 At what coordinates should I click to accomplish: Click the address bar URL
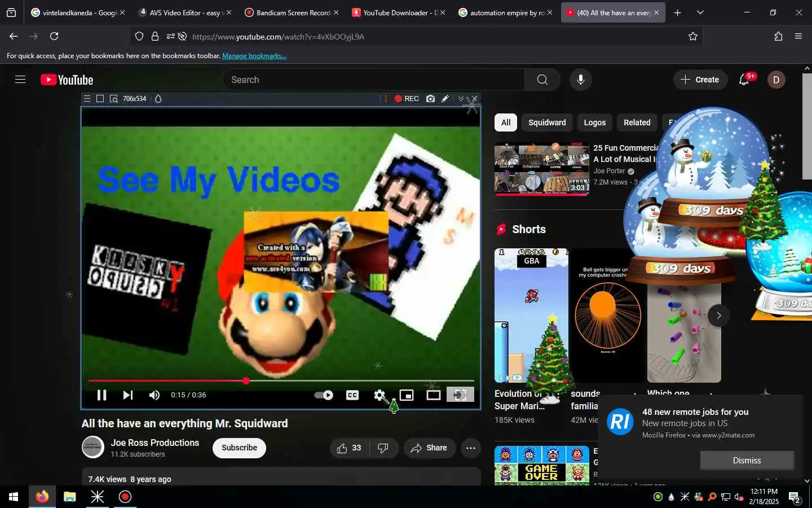click(x=278, y=37)
